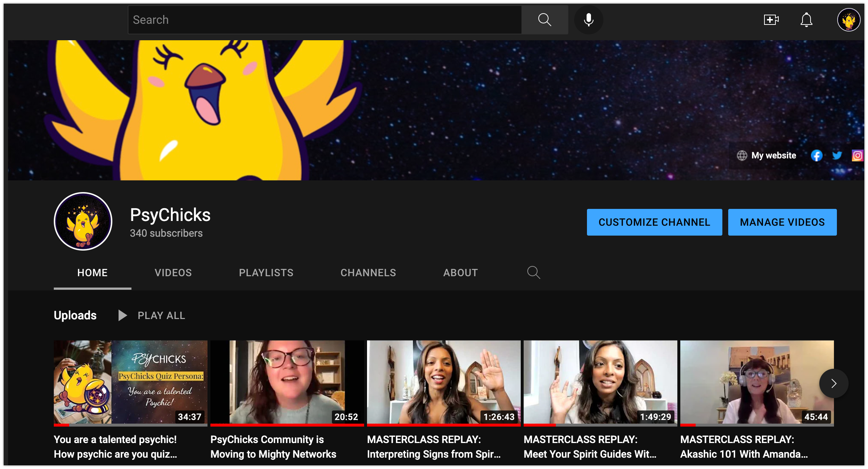Open the 1:26:43 Interpreting Signs thumbnail
Screen dimensions: 868x469
[x=444, y=383]
